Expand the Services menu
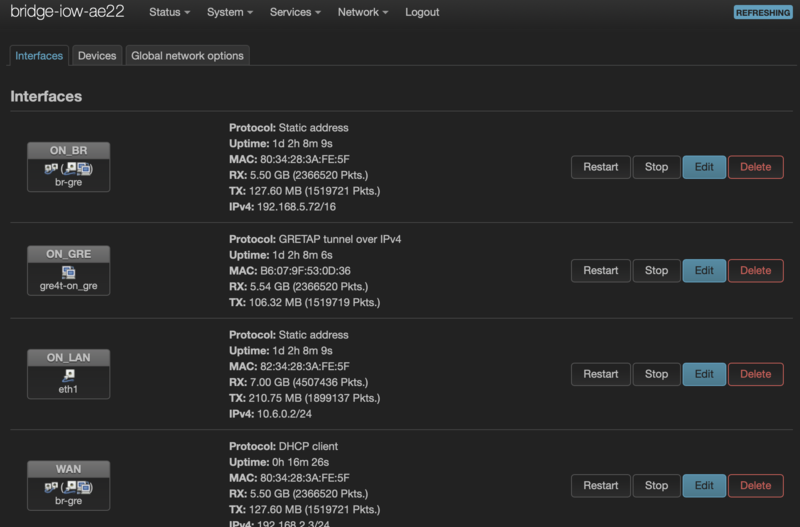This screenshot has width=800, height=527. pos(295,12)
